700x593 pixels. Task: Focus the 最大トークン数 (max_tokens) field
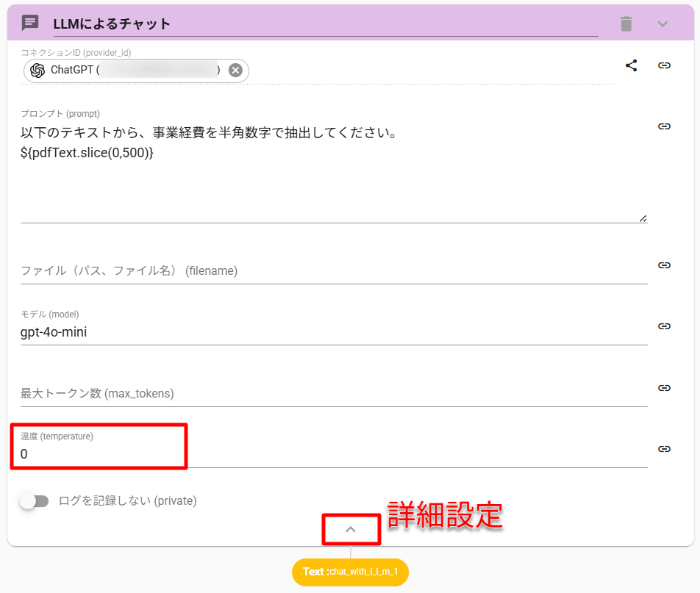tap(331, 394)
